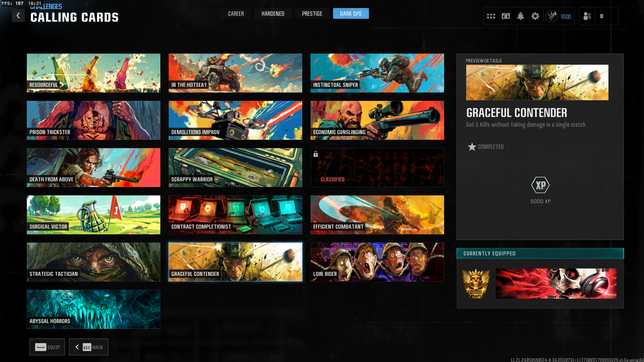Open the friends party icon
The height and width of the screenshot is (362, 644).
[x=587, y=16]
